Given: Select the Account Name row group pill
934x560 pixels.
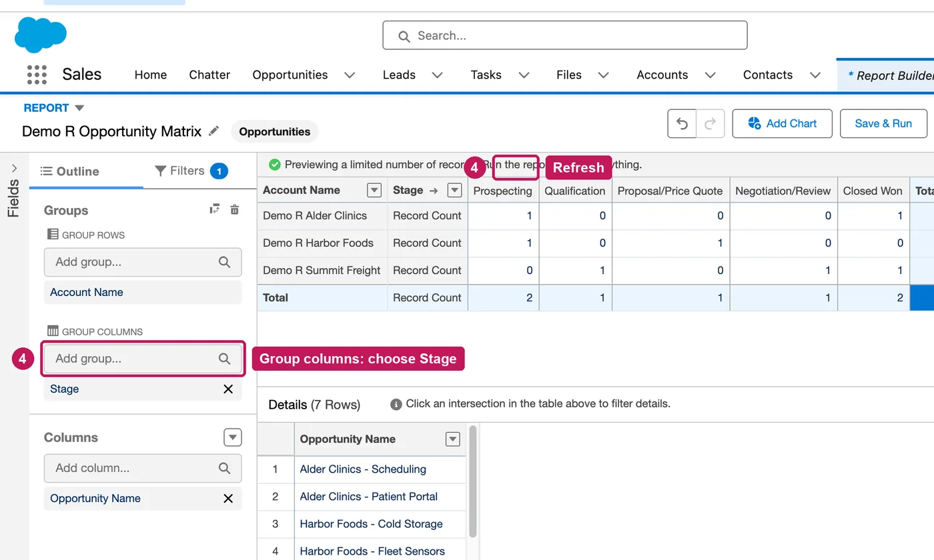Looking at the screenshot, I should 143,292.
